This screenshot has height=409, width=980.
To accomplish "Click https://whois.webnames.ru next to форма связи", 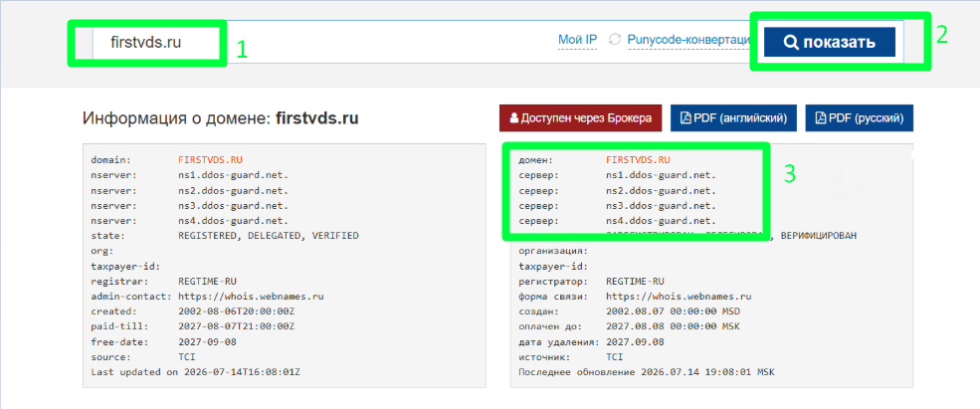I will [x=679, y=297].
